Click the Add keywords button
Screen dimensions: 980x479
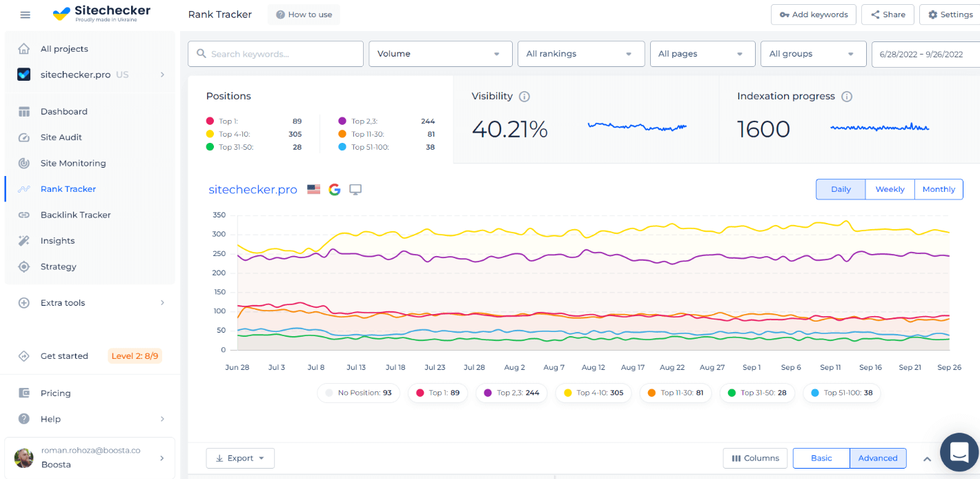(x=814, y=14)
